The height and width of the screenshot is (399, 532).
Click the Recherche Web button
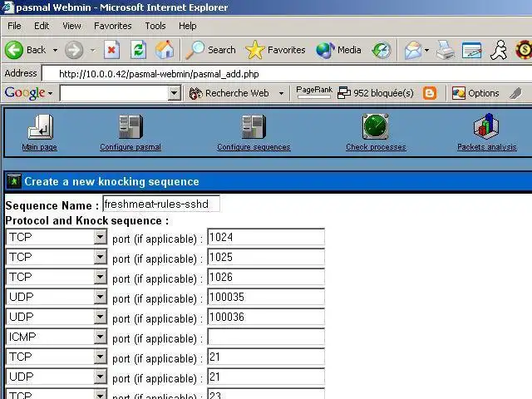229,93
